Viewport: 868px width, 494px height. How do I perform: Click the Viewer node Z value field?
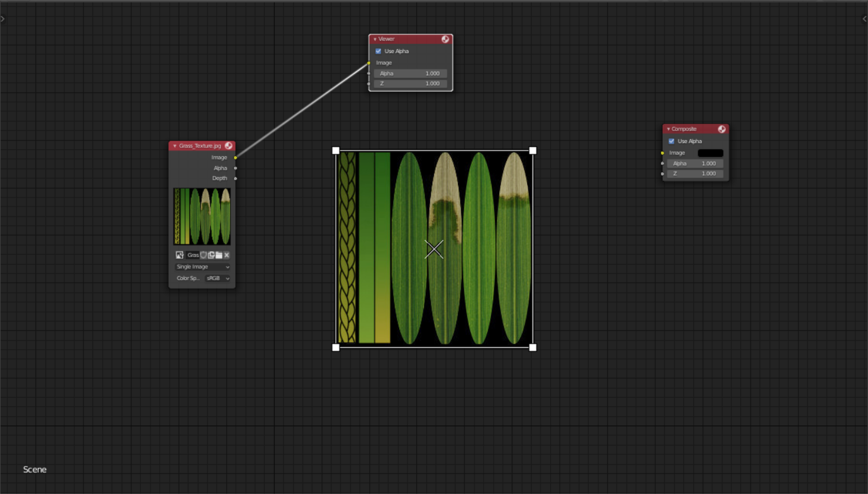pos(410,84)
